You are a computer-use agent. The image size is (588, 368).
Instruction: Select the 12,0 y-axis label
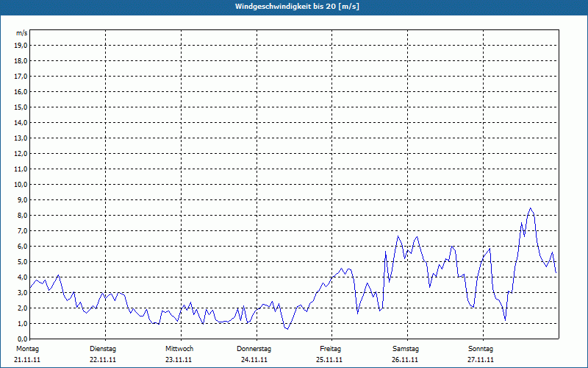click(21, 154)
